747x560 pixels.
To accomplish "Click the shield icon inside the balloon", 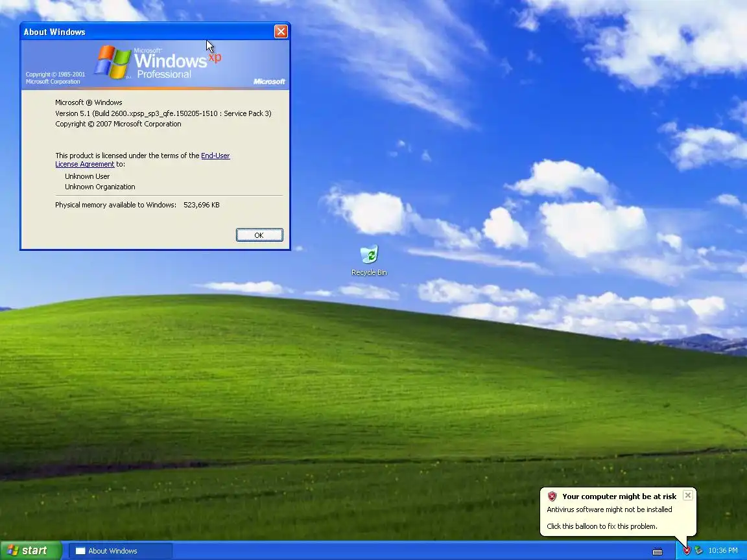I will (x=552, y=496).
